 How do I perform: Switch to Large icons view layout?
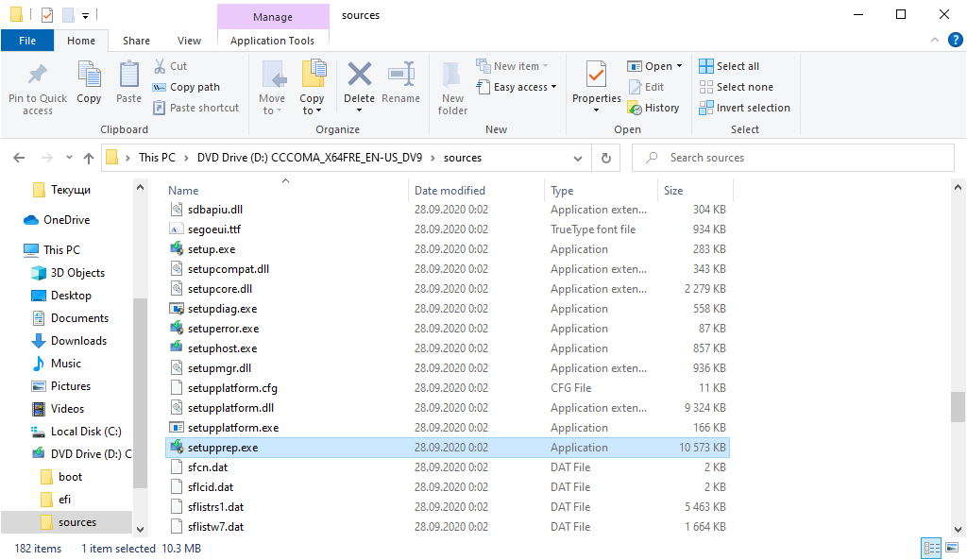pos(952,548)
